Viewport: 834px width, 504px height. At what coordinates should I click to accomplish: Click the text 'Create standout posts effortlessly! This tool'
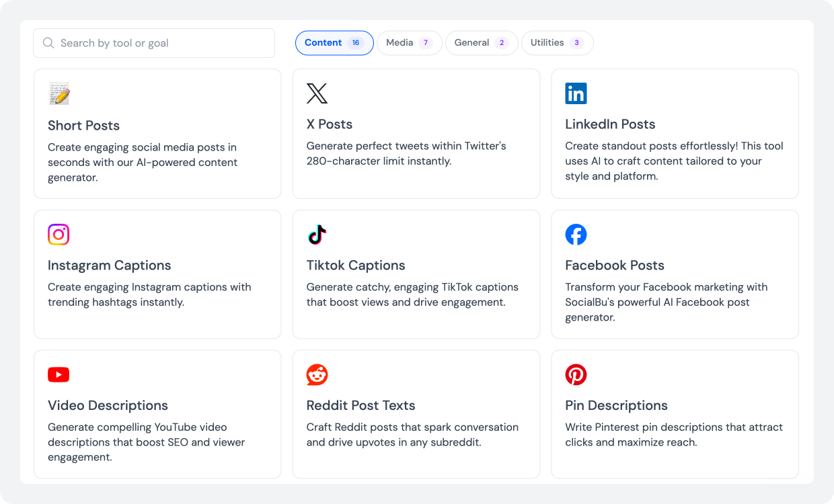[674, 146]
